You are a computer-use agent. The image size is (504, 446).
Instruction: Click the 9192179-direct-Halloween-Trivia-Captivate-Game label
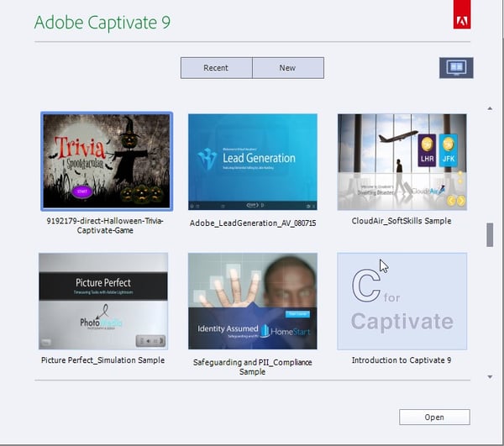pos(105,226)
